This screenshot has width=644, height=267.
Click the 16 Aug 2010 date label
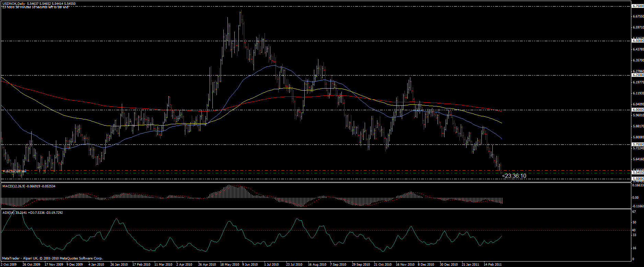pyautogui.click(x=317, y=265)
